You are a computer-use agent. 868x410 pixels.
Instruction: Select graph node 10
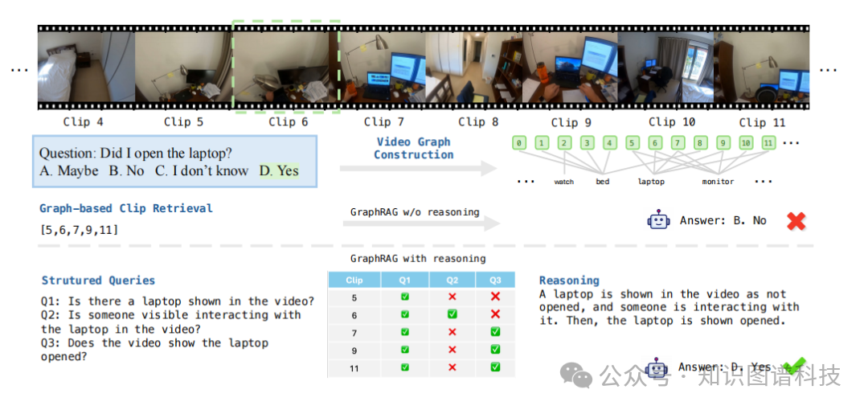tap(746, 143)
